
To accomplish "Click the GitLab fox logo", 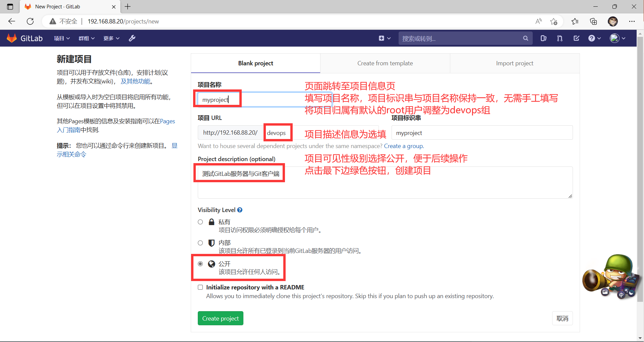I will coord(12,38).
